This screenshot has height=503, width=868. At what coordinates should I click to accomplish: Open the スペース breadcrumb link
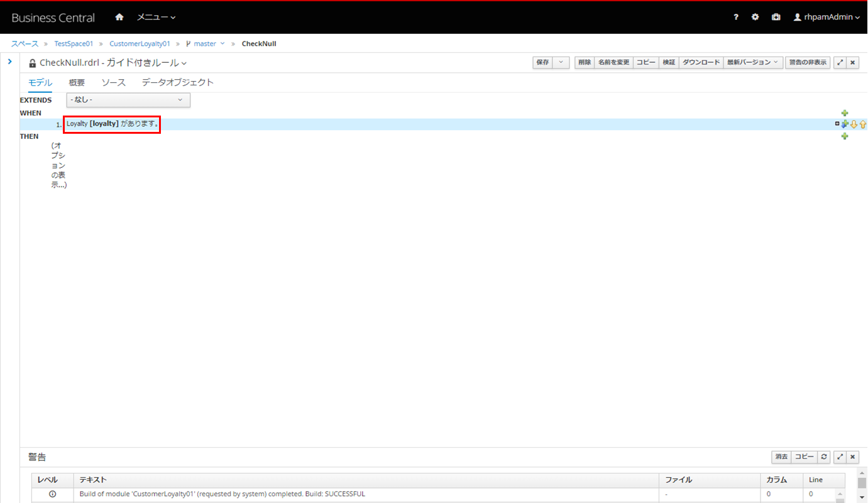(x=25, y=44)
